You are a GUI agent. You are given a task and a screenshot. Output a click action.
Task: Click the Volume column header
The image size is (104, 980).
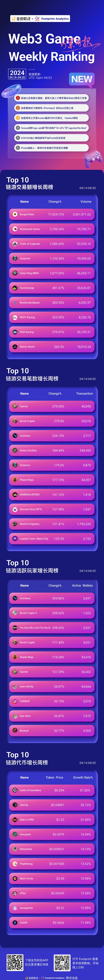tap(86, 202)
